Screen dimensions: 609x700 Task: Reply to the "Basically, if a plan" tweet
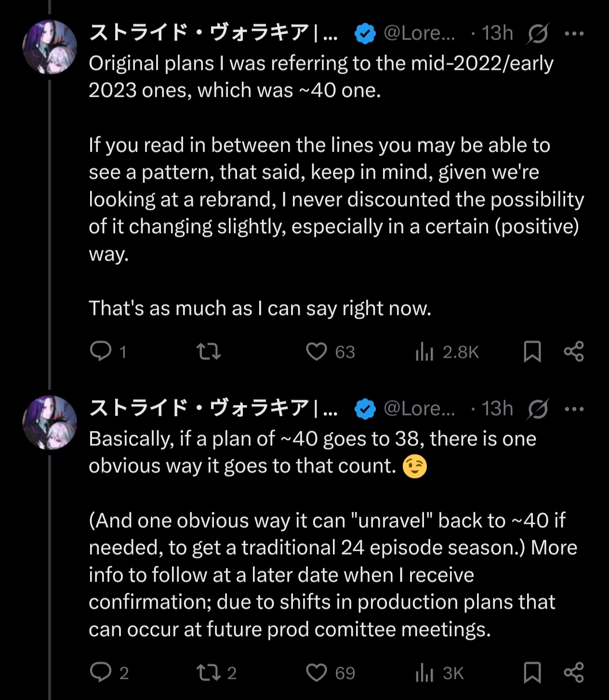coord(101,672)
